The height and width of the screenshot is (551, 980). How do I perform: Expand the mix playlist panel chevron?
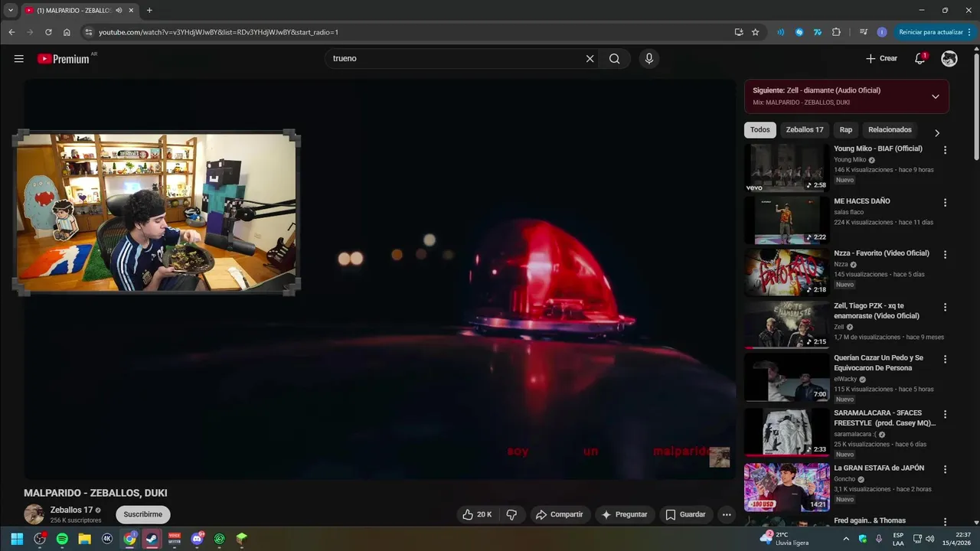pos(935,96)
